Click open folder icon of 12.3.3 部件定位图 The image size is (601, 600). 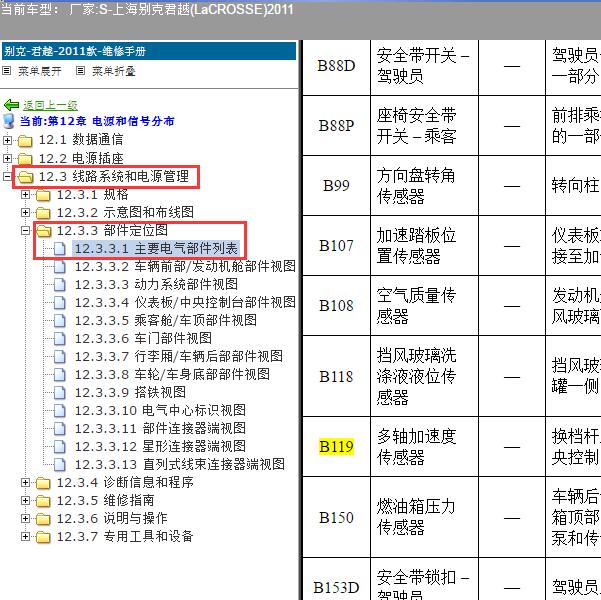pyautogui.click(x=43, y=231)
